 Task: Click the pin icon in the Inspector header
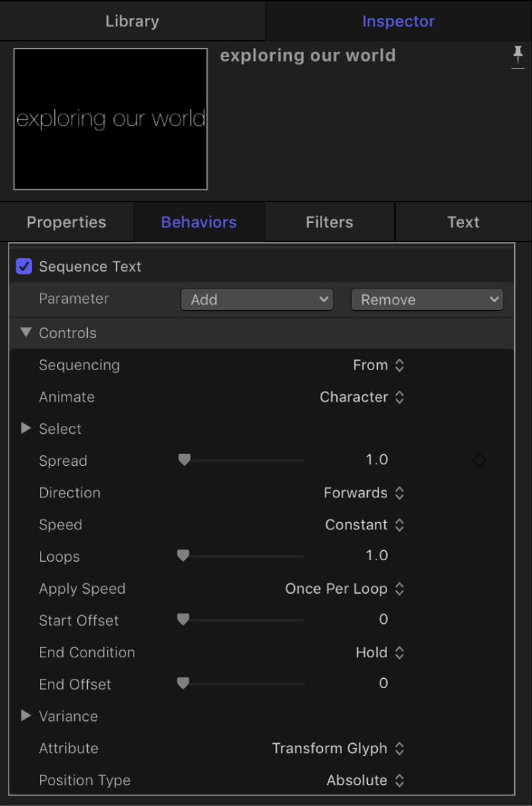pyautogui.click(x=518, y=57)
